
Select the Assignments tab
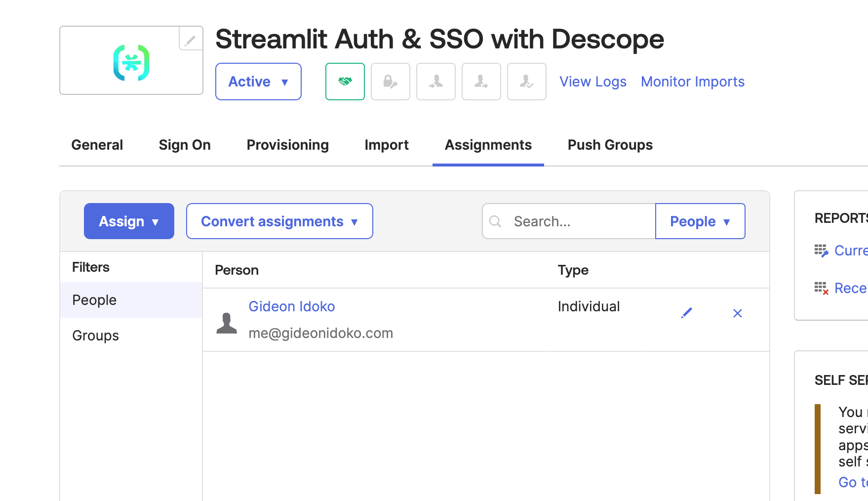[488, 145]
